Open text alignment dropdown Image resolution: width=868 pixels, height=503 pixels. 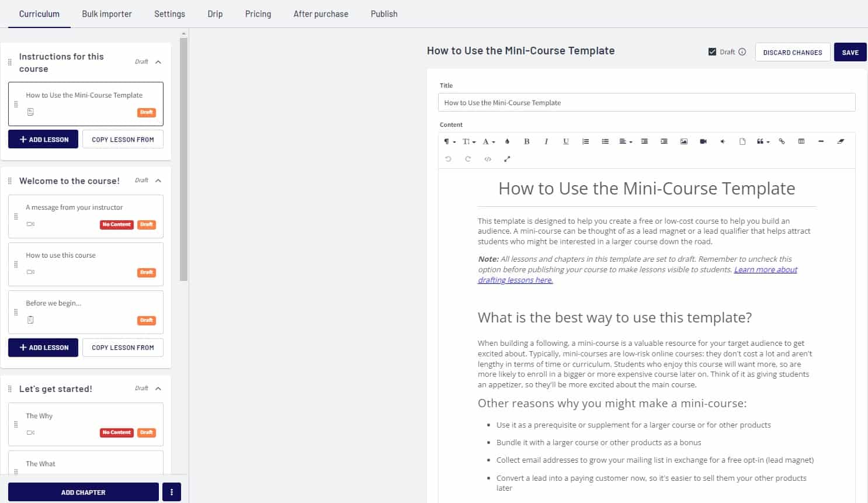pos(626,141)
